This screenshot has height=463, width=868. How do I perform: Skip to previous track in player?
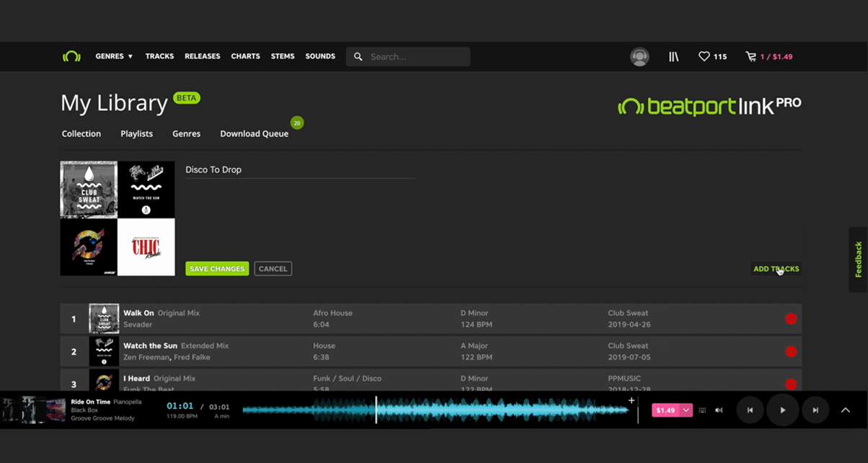750,410
